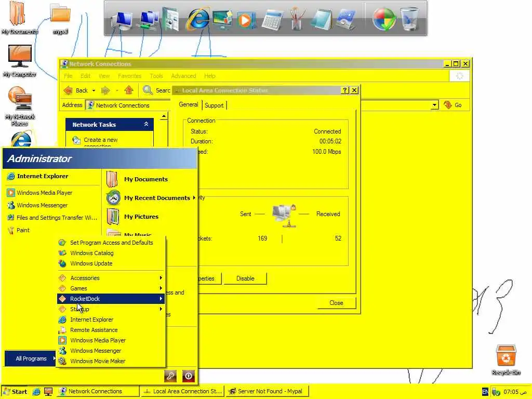Expand the Accessories submenu
The image size is (532, 399).
click(x=111, y=278)
